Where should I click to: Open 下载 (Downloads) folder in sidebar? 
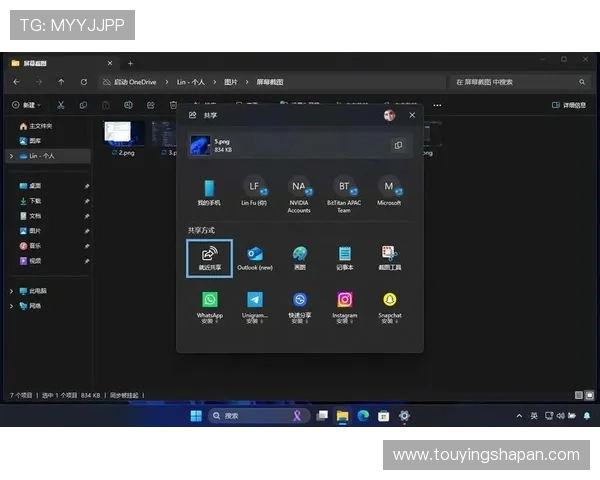(x=35, y=201)
